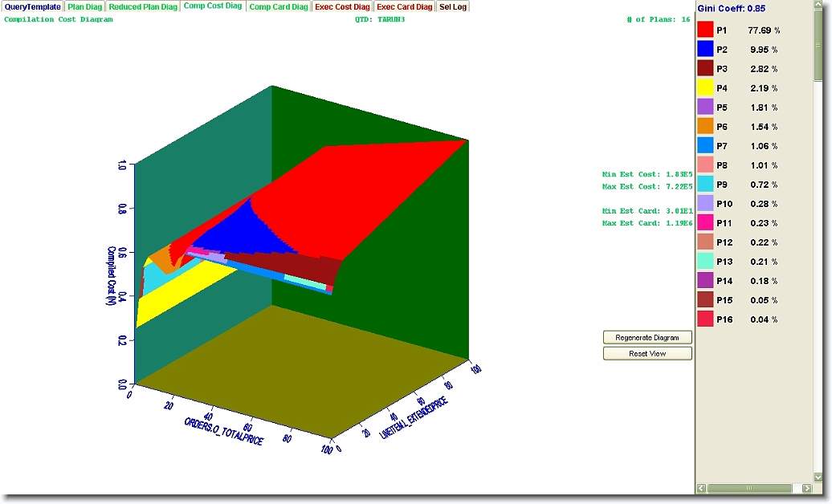832x504 pixels.
Task: Open the Comp Card Diag tab
Action: [x=278, y=6]
